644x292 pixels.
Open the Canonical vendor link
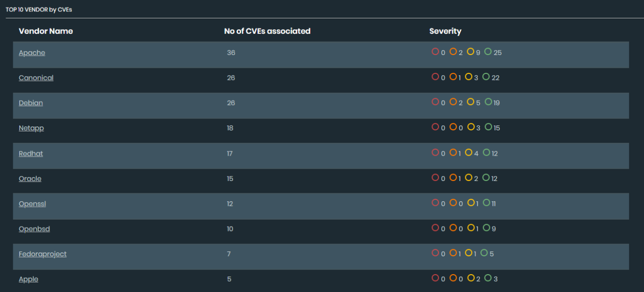tap(36, 78)
